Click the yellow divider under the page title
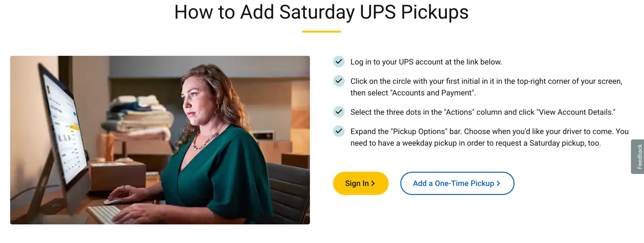The image size is (644, 243). click(x=321, y=32)
